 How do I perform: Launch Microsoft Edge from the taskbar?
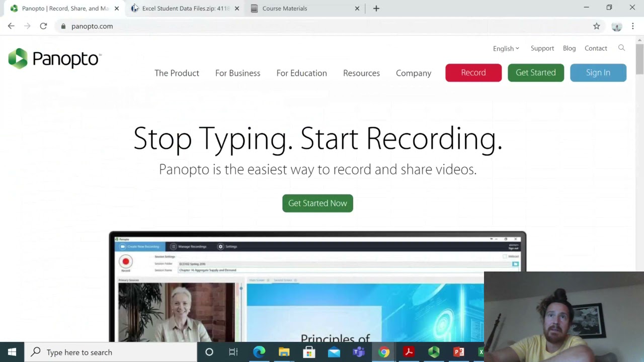click(x=259, y=352)
